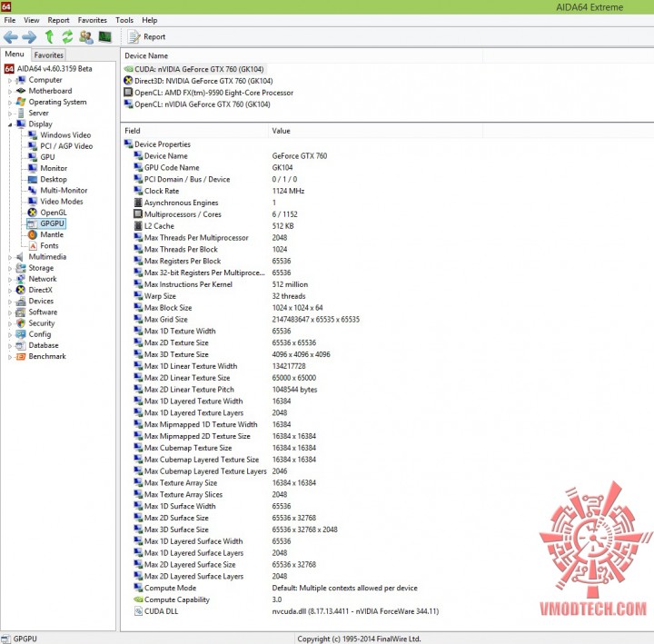654x644 pixels.
Task: Expand the Server tree node
Action: (x=10, y=113)
